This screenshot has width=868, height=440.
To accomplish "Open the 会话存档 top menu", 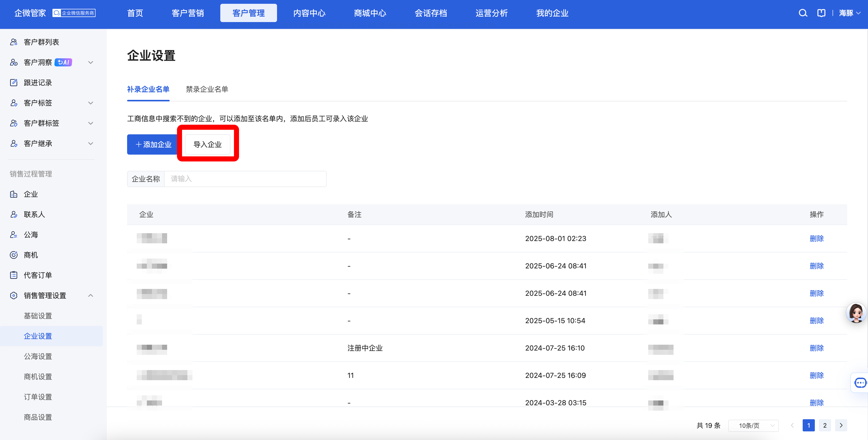I will click(431, 13).
